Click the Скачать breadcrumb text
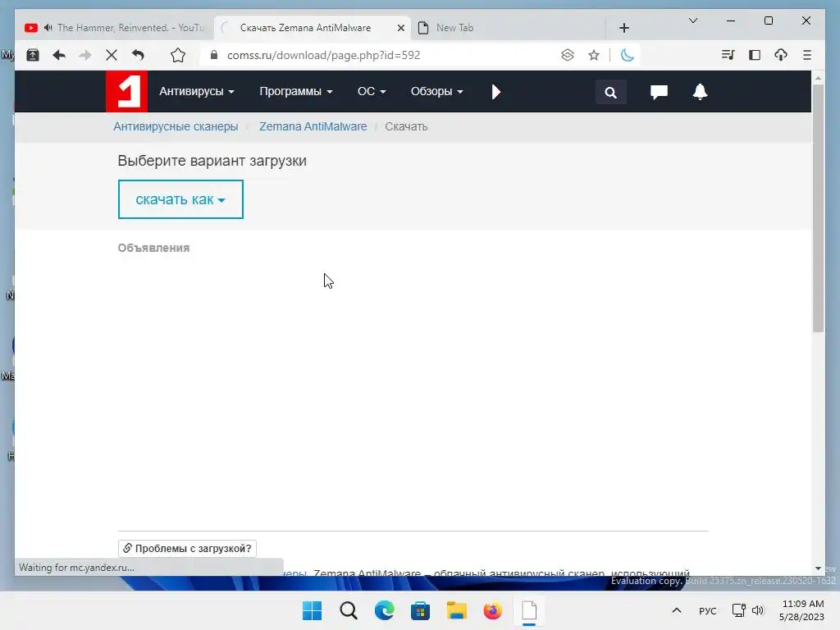The height and width of the screenshot is (630, 840). pyautogui.click(x=406, y=126)
